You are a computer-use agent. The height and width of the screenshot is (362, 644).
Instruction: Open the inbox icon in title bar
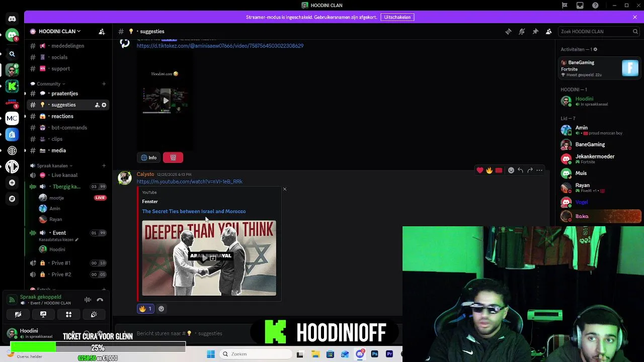point(580,5)
